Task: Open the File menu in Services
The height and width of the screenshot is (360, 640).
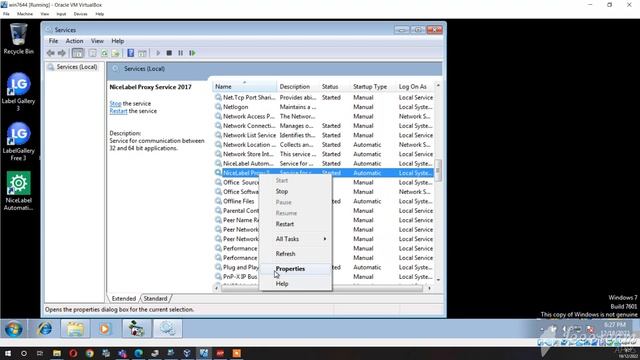Action: (x=53, y=41)
